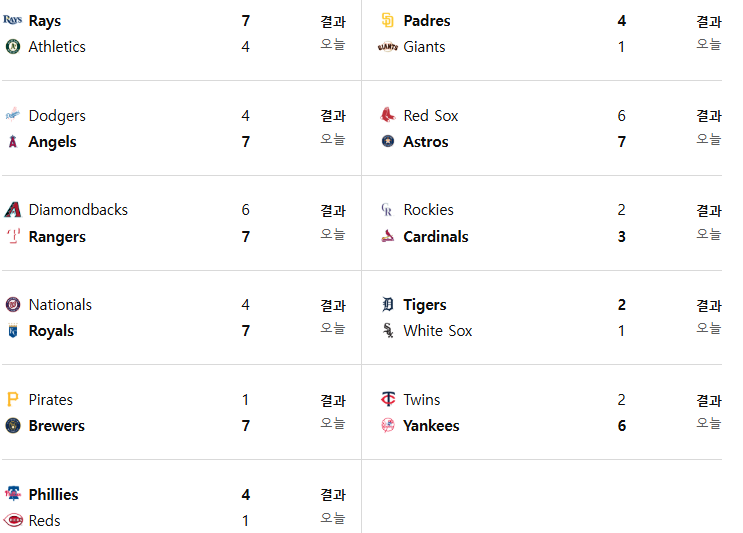Open the White Sox team link
Screen dimensions: 743x533
[x=437, y=331]
